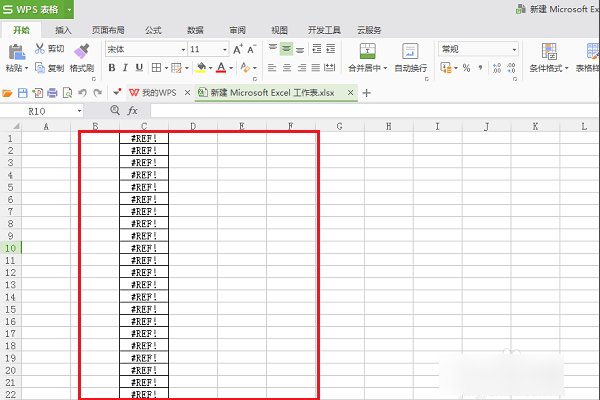This screenshot has width=600, height=400.
Task: Click the Copy icon
Action: (40, 68)
